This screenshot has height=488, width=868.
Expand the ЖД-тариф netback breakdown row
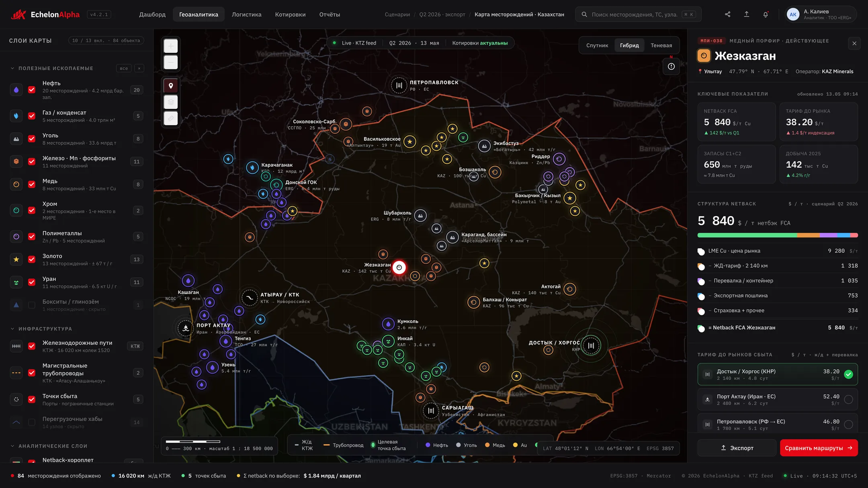coord(778,266)
